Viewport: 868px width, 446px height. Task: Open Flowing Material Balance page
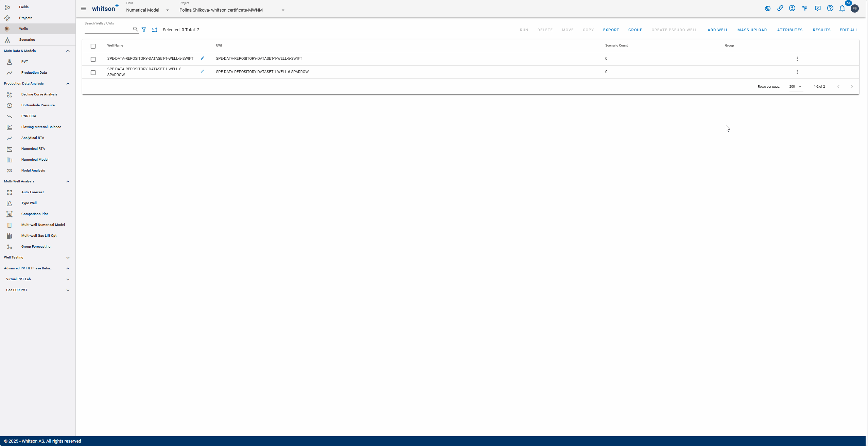pos(38,127)
